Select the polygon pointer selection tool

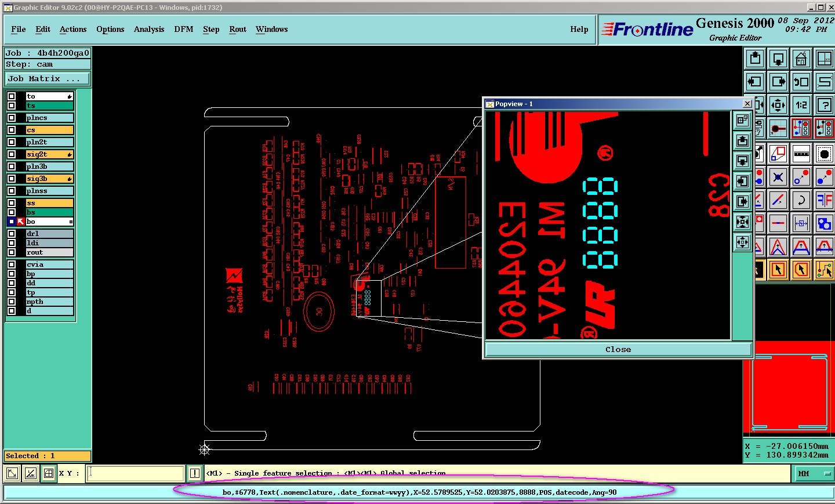801,270
